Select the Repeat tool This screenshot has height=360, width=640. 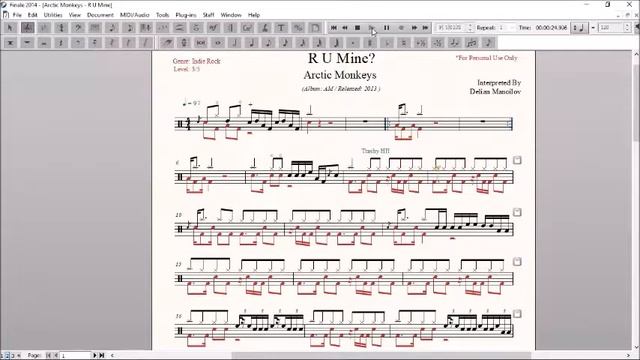[x=230, y=28]
